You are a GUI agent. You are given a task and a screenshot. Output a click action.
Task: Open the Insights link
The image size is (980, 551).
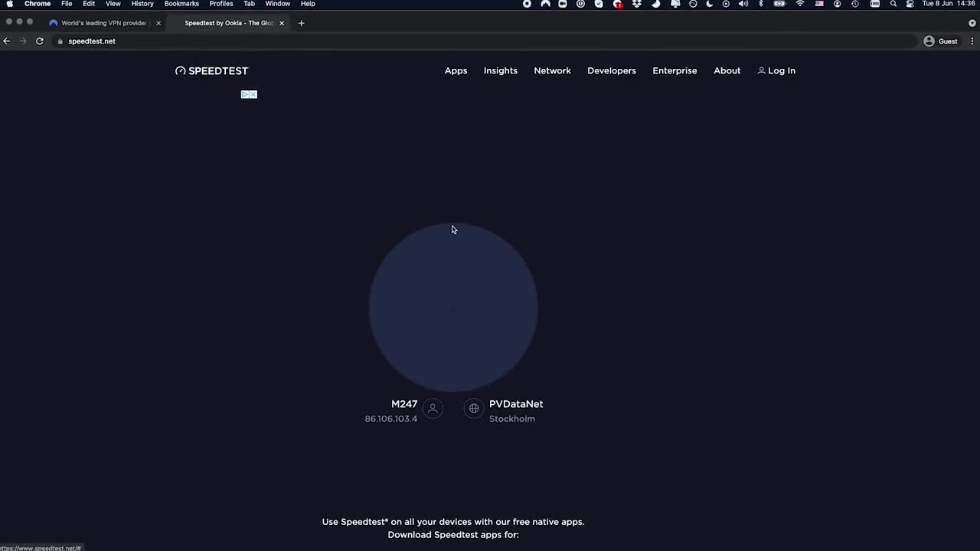click(501, 70)
